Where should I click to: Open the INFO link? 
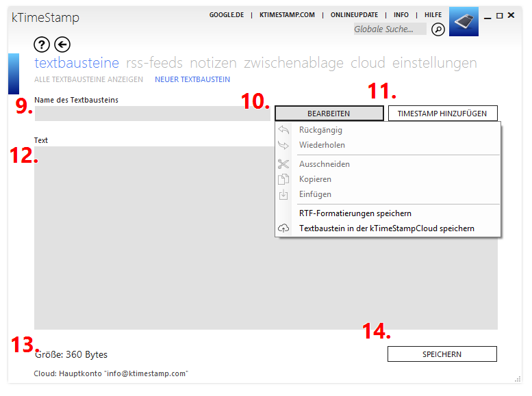tap(401, 15)
